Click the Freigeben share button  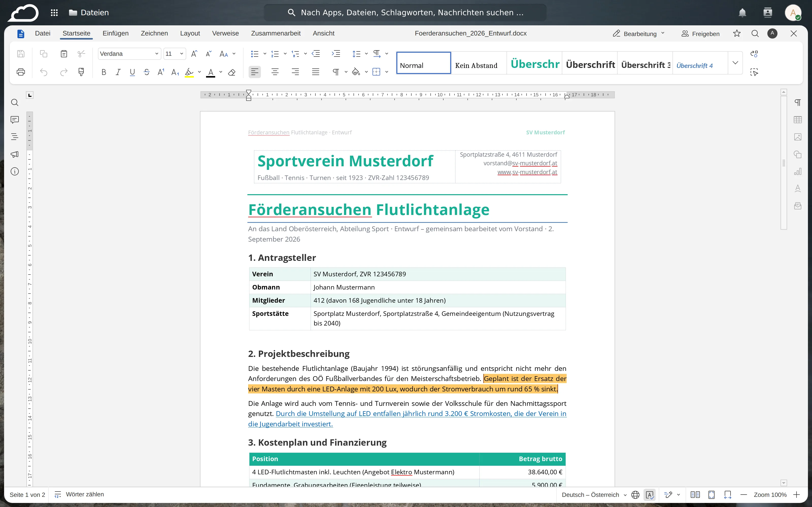point(701,33)
